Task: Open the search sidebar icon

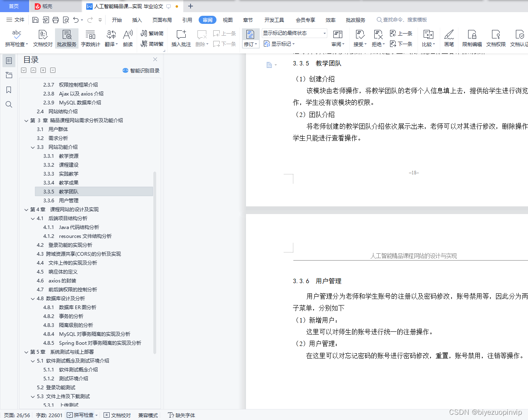Action: 9,104
